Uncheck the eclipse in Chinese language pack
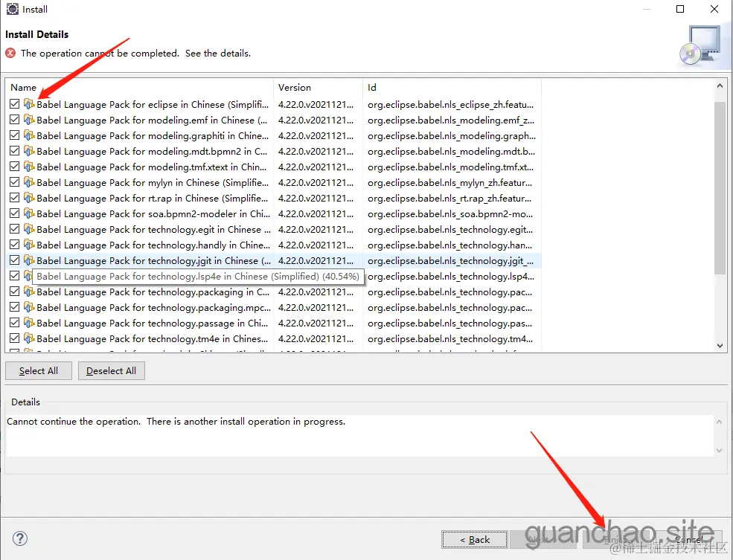Screen dimensions: 733x560 pyautogui.click(x=14, y=104)
